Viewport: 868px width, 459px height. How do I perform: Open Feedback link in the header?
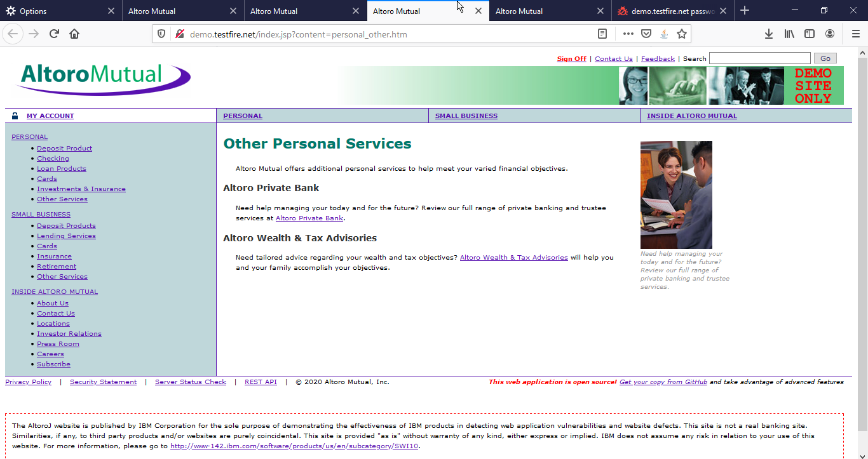coord(658,58)
